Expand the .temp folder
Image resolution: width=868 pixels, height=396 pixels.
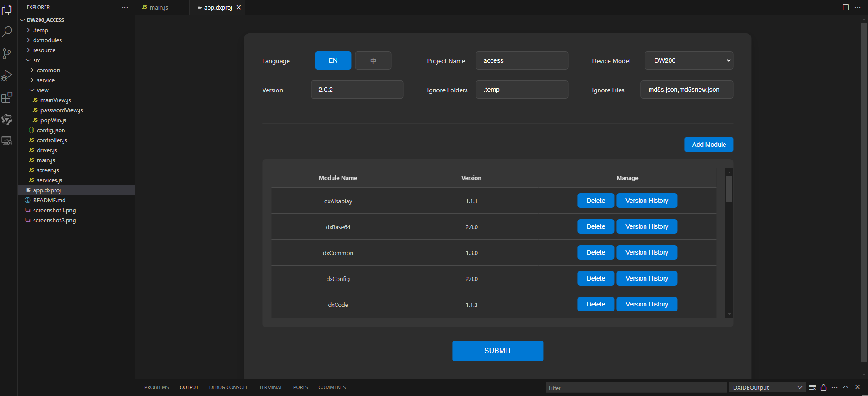pos(76,30)
